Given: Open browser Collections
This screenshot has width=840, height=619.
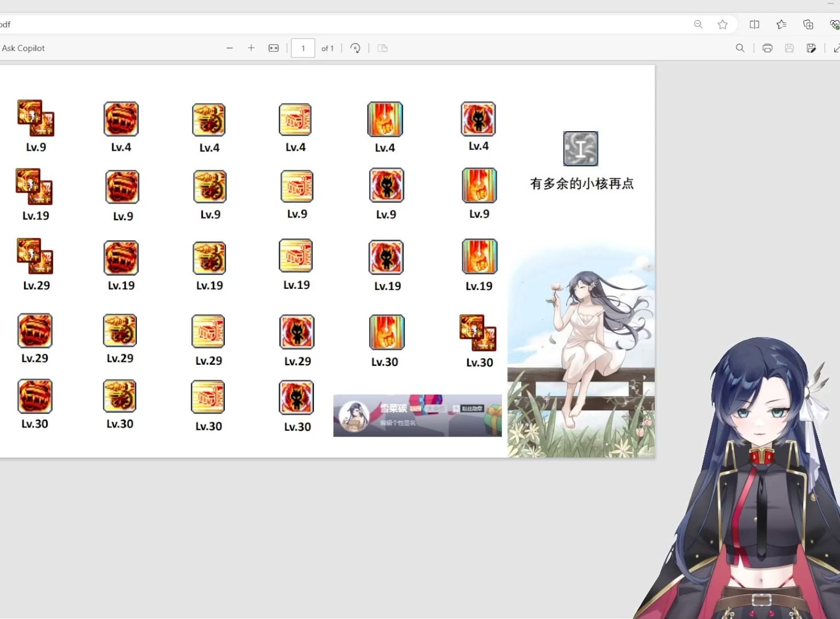Looking at the screenshot, I should pos(808,24).
